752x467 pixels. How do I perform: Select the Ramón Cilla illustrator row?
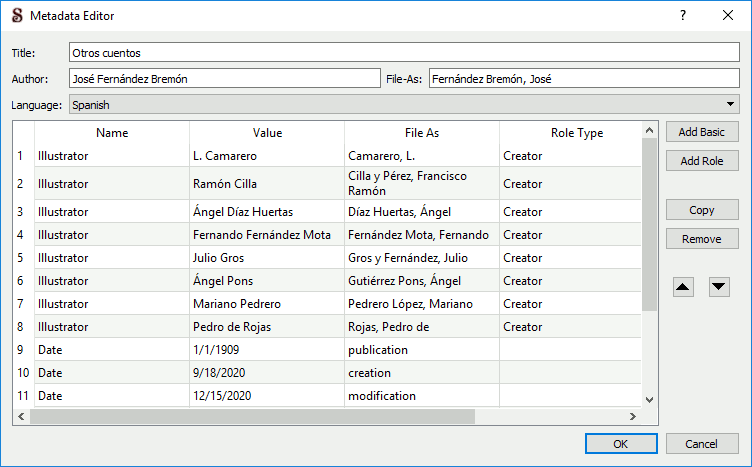267,184
